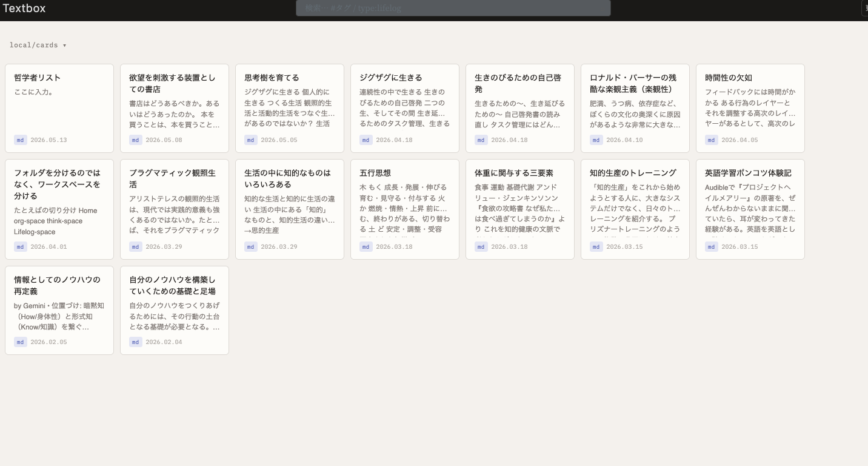
Task: Click md badge on 情報としてのノウハウの再定義 card
Action: click(21, 342)
